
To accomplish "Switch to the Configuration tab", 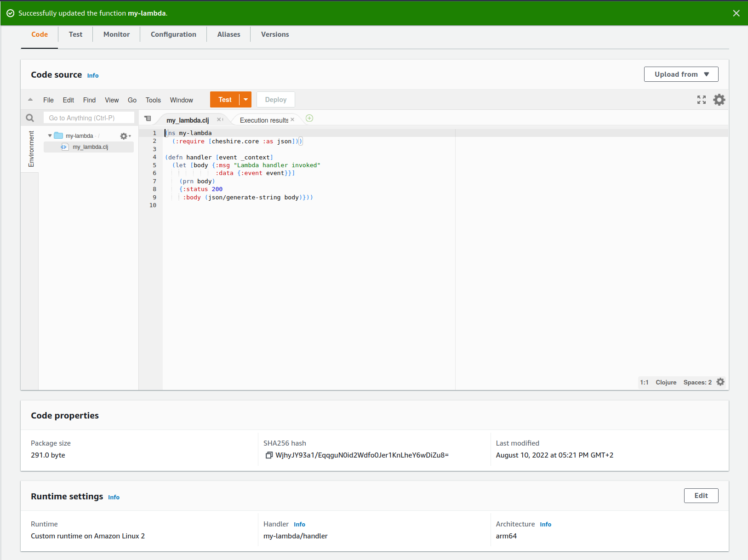I will click(173, 34).
